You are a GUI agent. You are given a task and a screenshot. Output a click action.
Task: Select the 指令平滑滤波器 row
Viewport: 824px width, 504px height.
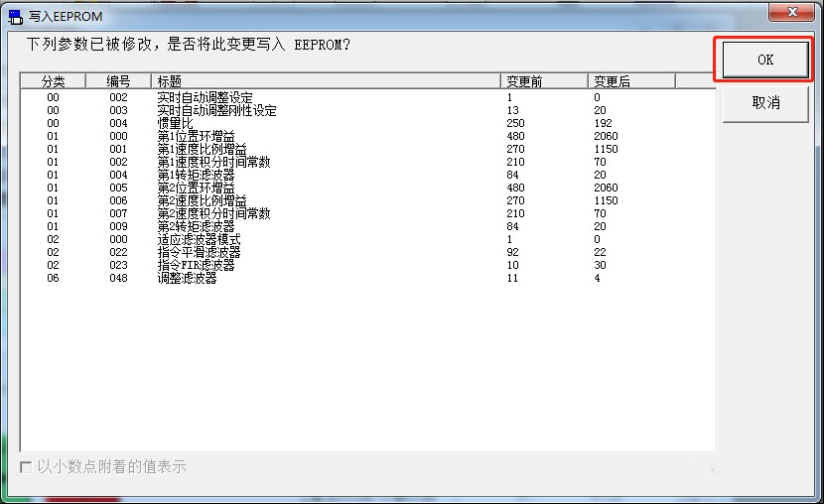[368, 252]
